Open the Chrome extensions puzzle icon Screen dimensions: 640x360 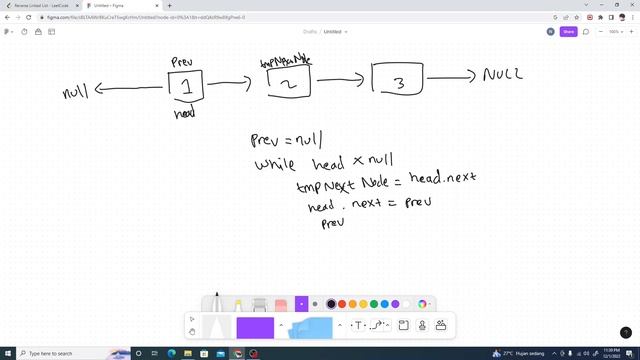pos(600,17)
